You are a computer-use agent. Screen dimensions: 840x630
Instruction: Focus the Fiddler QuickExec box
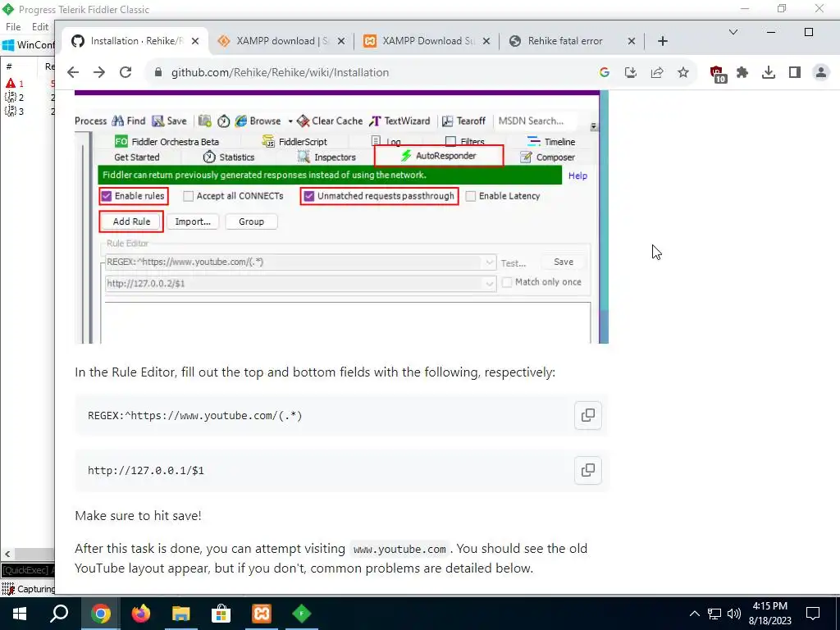28,570
